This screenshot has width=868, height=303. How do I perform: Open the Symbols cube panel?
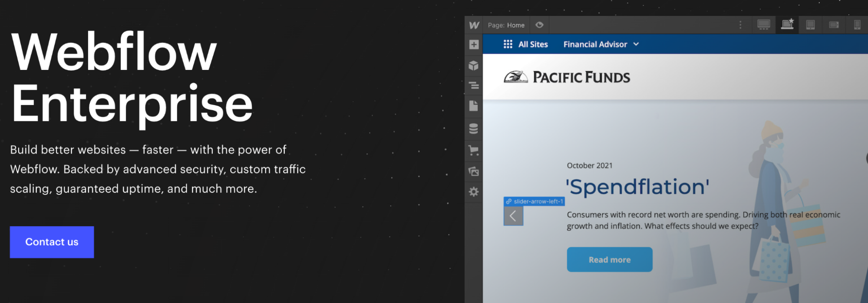point(474,65)
